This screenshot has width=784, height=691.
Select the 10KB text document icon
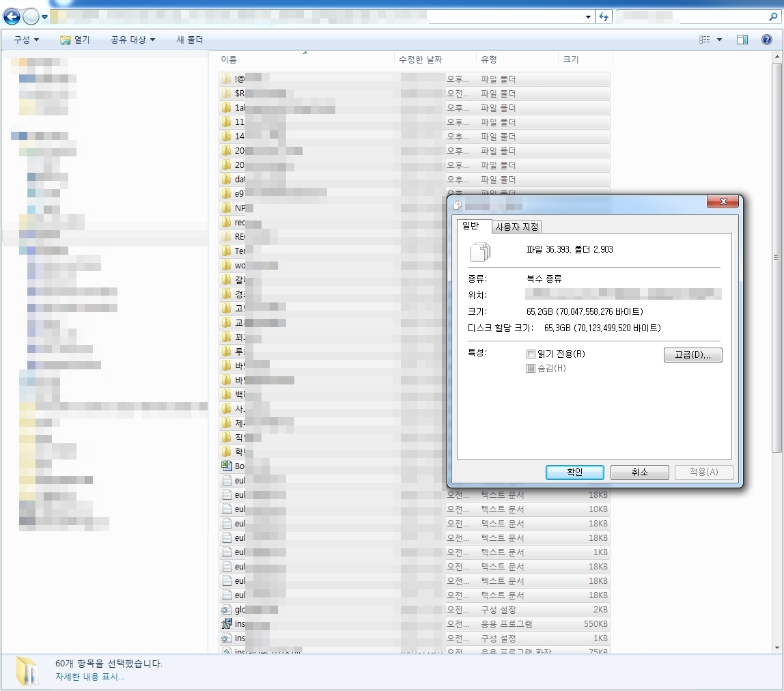[x=227, y=509]
